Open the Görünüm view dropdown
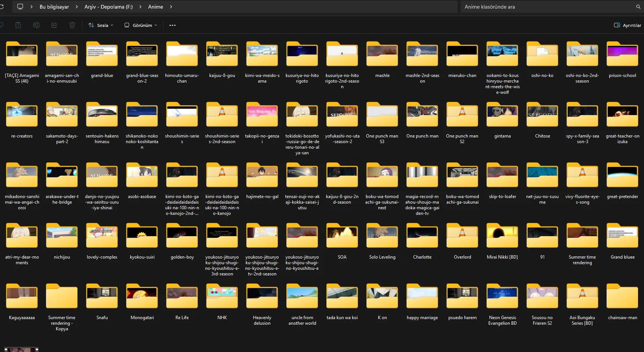The image size is (644, 352). (x=141, y=25)
